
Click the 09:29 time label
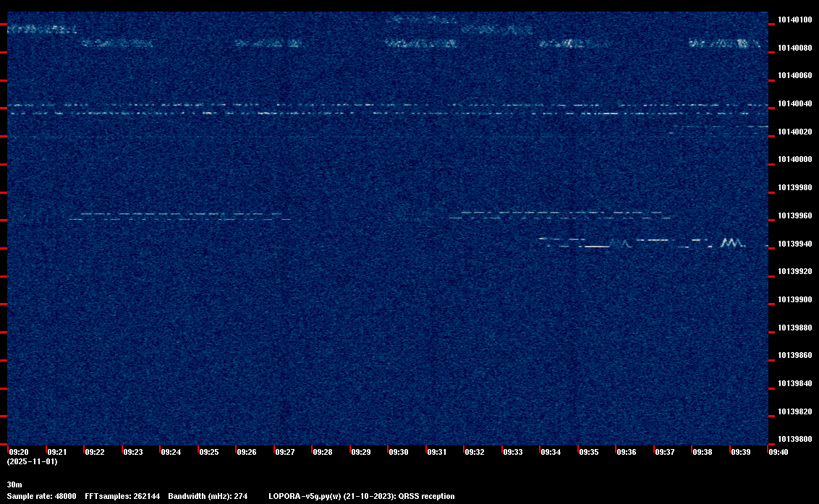pyautogui.click(x=361, y=452)
